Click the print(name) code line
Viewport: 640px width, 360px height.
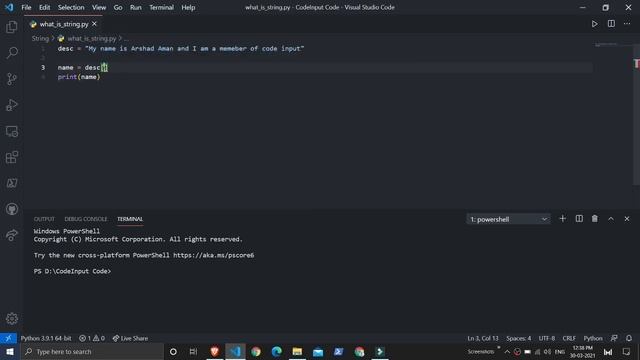point(79,77)
